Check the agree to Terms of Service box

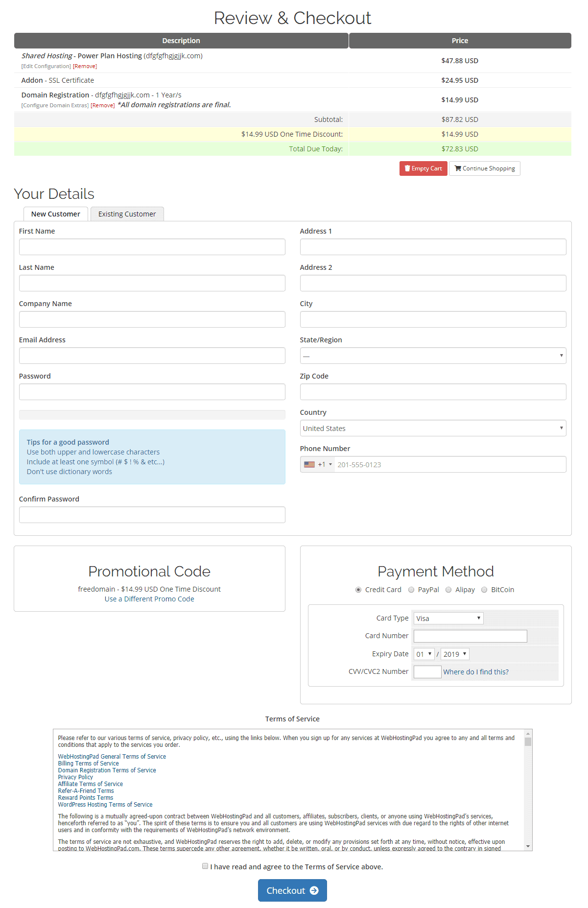205,866
